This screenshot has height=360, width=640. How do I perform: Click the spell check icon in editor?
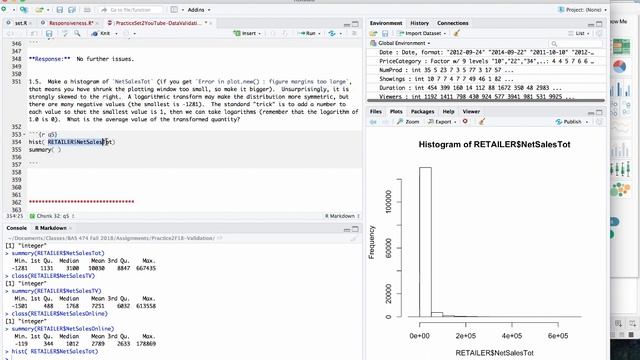(65, 33)
